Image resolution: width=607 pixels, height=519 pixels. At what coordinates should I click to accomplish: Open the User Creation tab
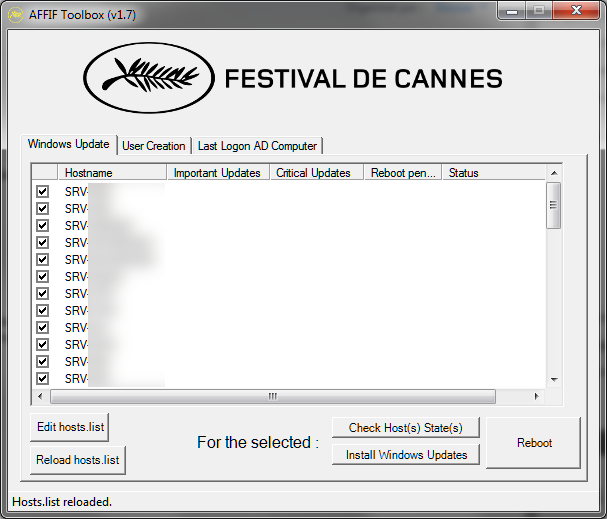[x=154, y=146]
